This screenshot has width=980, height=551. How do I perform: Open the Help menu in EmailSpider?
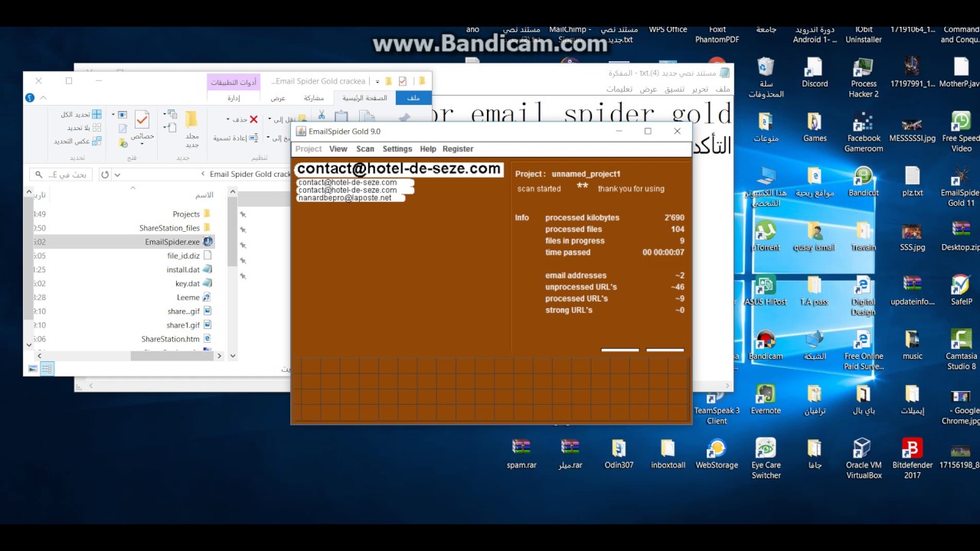point(428,149)
